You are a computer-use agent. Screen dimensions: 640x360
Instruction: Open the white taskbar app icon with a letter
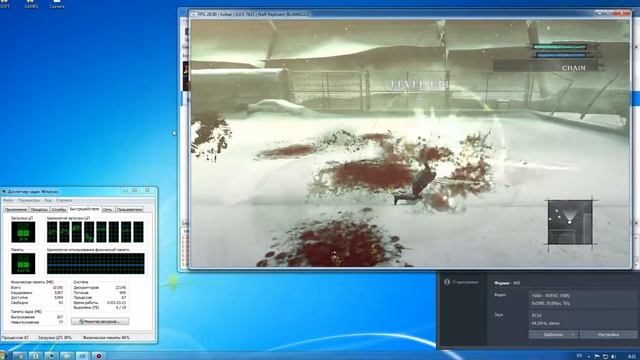tap(36, 356)
